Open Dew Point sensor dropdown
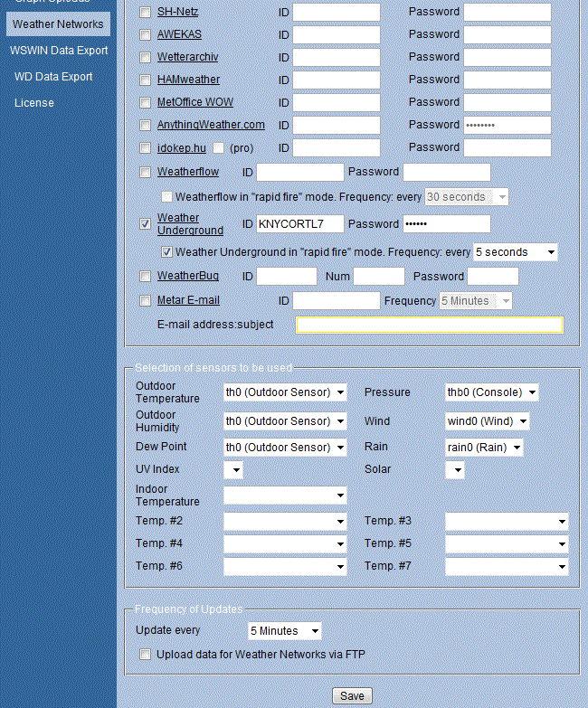 [x=285, y=448]
